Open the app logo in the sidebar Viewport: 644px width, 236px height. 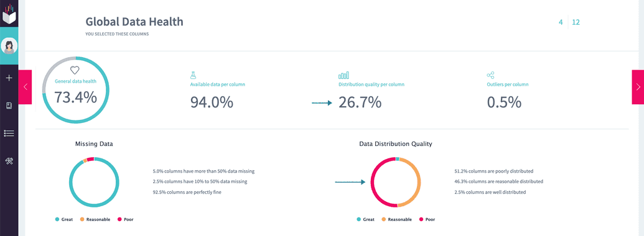[x=9, y=14]
